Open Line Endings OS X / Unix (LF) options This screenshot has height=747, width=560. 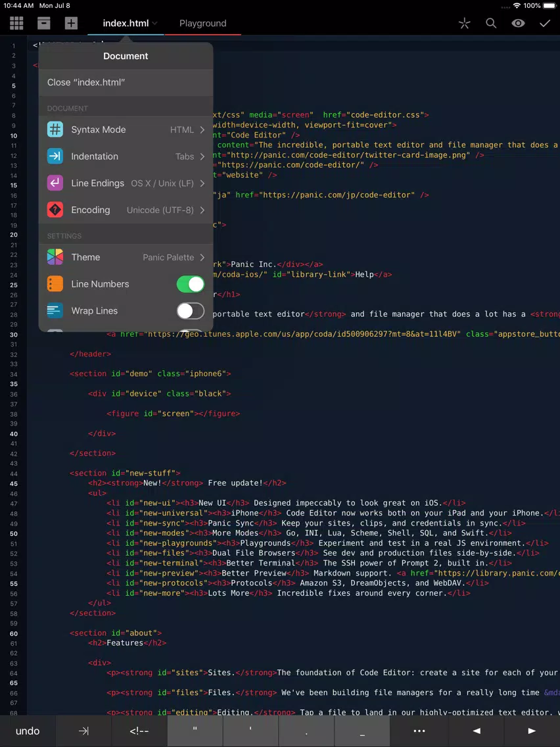point(126,183)
